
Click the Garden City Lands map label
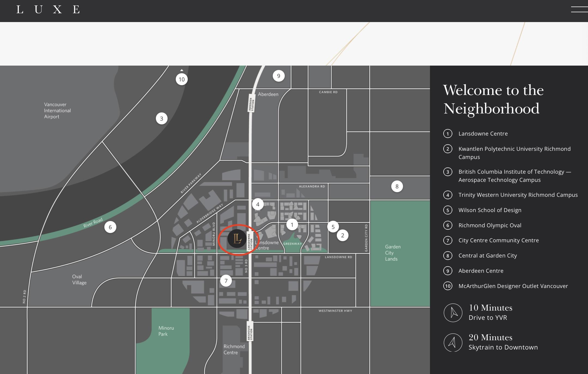(x=393, y=253)
